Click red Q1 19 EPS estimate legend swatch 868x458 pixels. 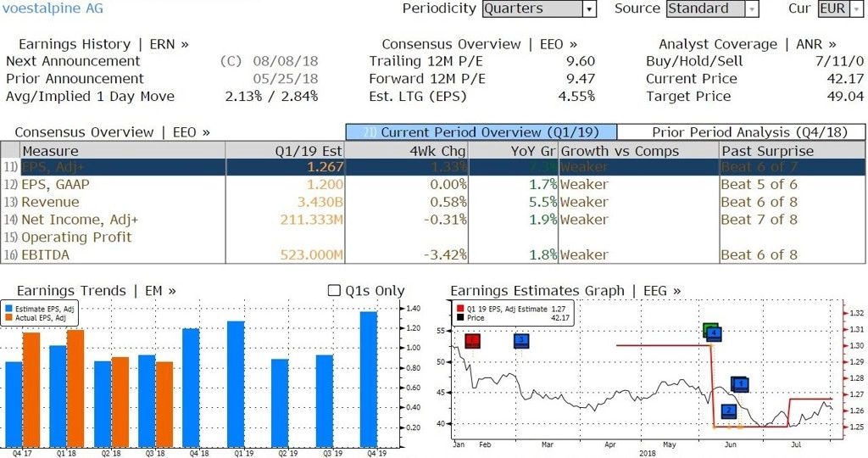[x=460, y=309]
